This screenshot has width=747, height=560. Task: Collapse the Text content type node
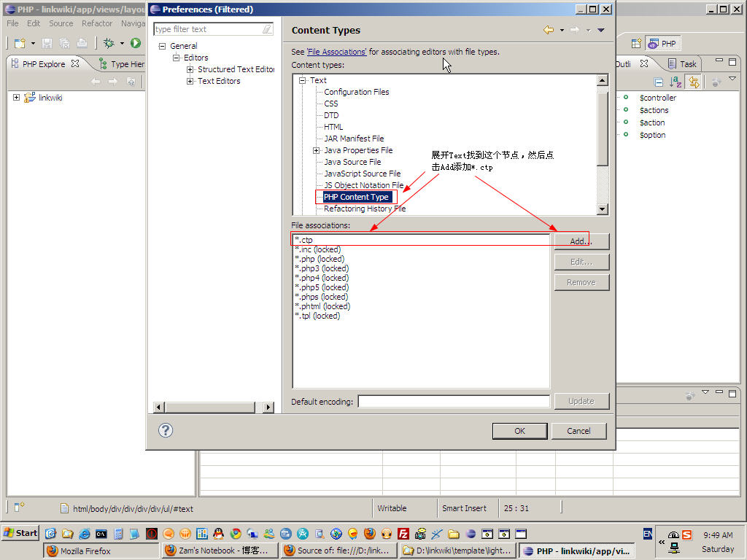click(x=302, y=80)
